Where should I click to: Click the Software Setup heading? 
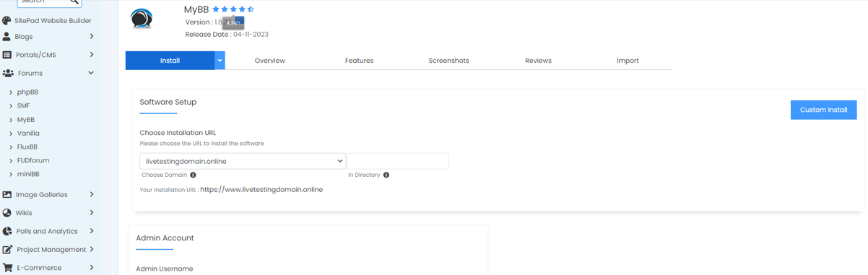[168, 102]
